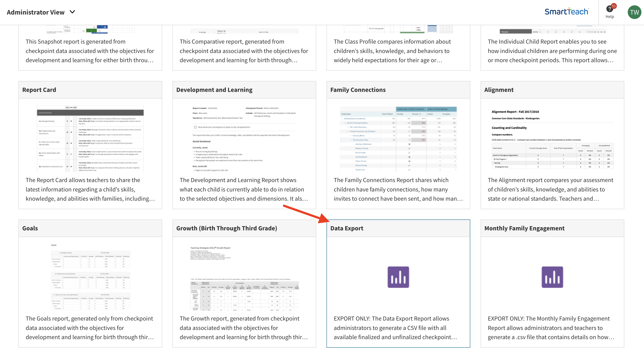644x359 pixels.
Task: Click the chevron next to Administrator View
Action: pyautogui.click(x=72, y=12)
